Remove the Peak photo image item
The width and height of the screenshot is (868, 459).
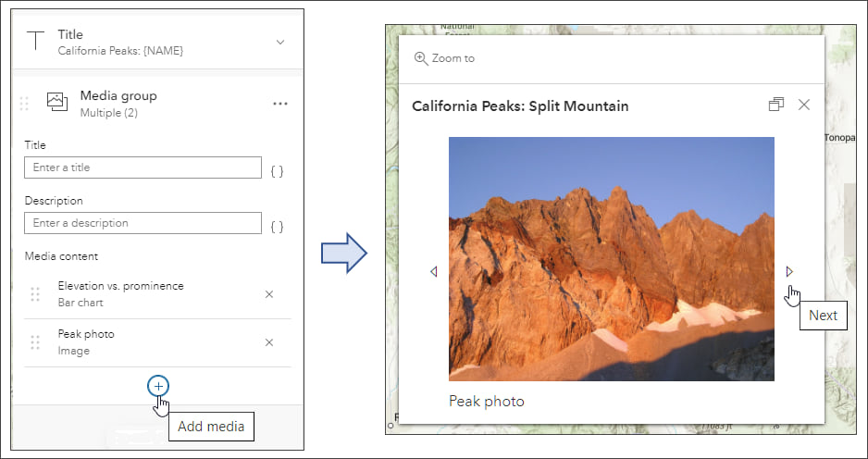269,342
